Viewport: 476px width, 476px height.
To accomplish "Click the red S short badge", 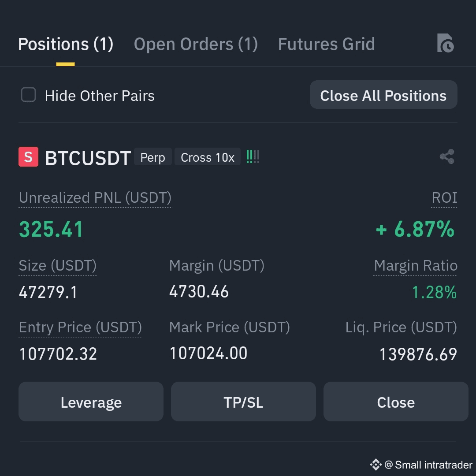I will pyautogui.click(x=29, y=156).
